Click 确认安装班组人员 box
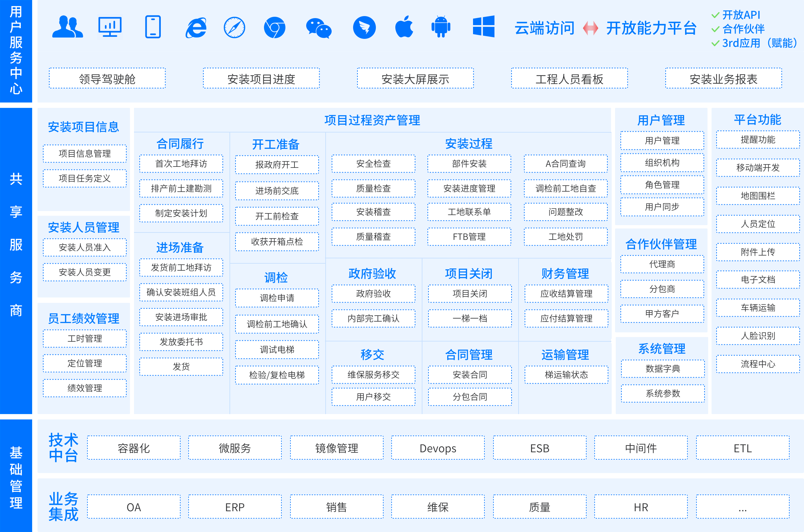 point(181,292)
